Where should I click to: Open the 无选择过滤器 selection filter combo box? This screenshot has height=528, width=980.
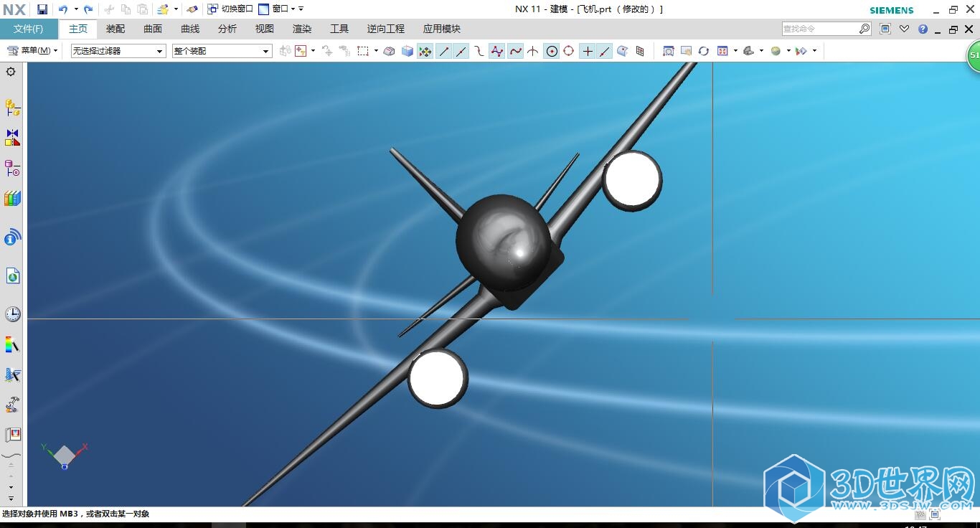118,51
